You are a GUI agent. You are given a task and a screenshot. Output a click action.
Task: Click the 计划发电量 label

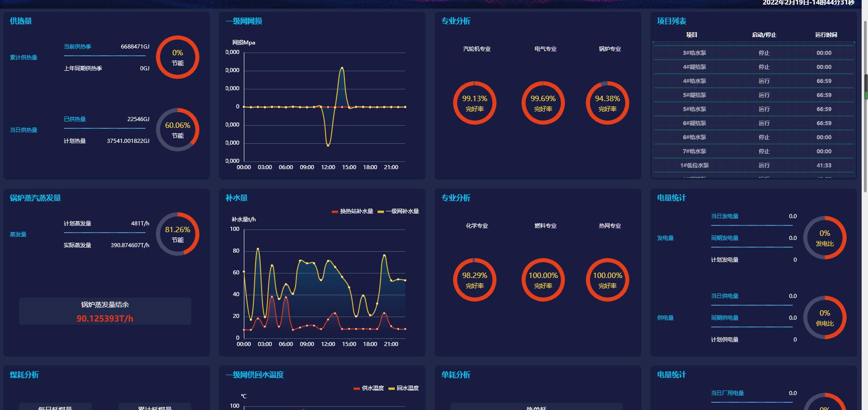click(725, 260)
